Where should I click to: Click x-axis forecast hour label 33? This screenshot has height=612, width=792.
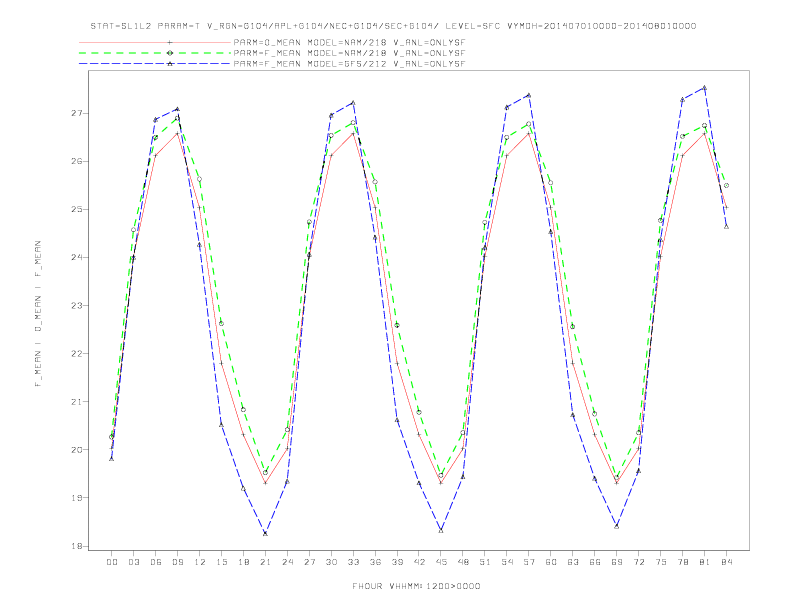(x=354, y=562)
